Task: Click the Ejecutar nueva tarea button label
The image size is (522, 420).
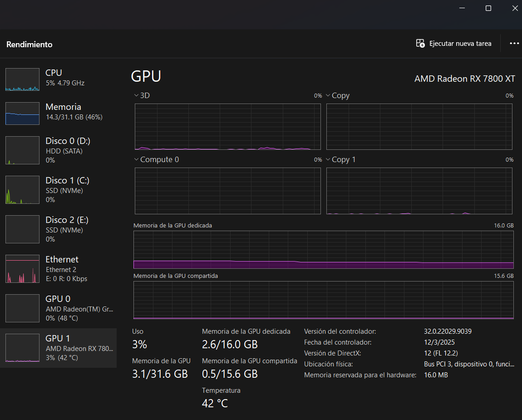Action: [x=460, y=44]
